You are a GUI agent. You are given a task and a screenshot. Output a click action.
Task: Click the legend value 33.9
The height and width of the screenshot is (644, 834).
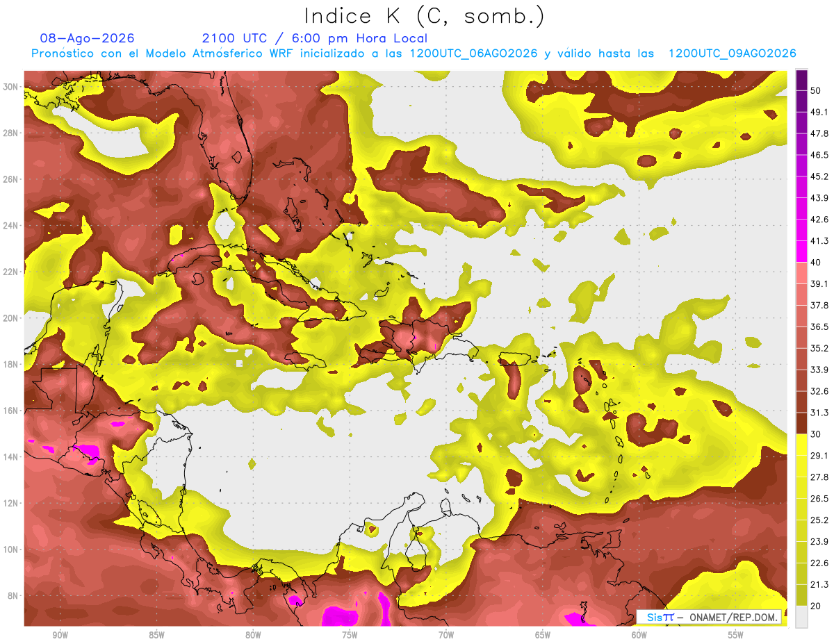(819, 370)
